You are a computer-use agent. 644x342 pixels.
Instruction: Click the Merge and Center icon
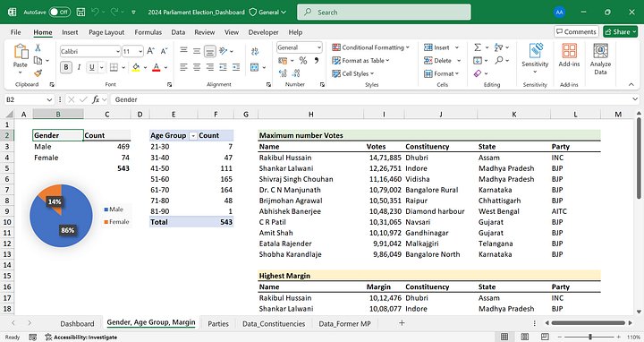[x=254, y=67]
